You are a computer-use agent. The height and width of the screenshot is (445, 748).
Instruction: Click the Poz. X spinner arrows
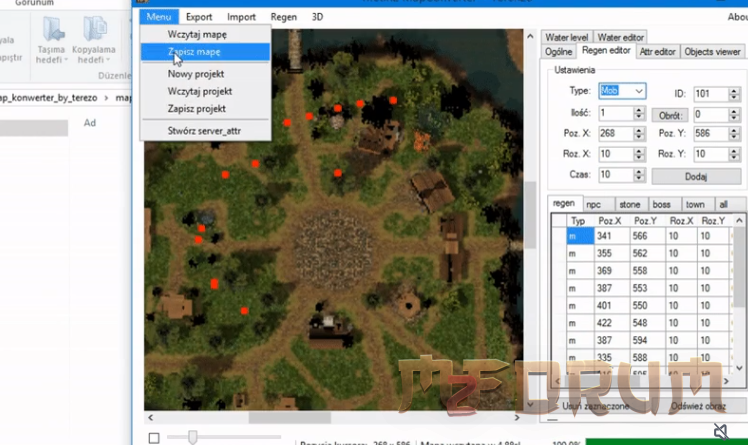click(x=639, y=134)
